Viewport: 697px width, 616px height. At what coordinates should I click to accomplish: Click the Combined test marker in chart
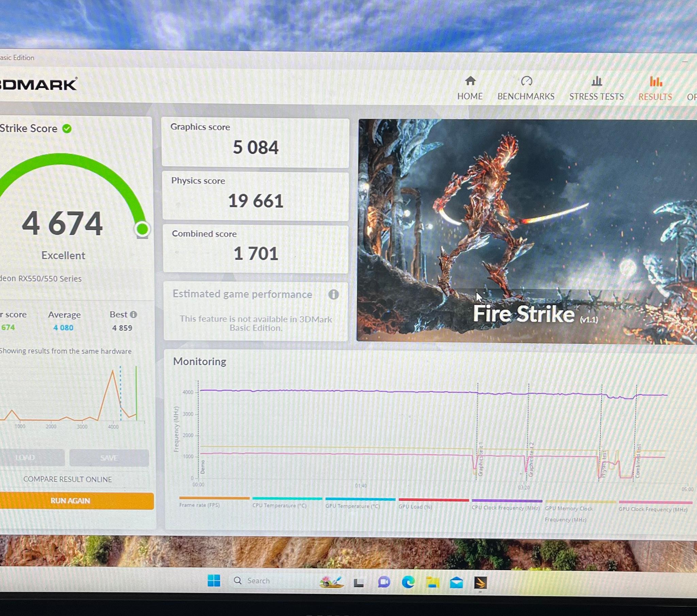(x=638, y=461)
